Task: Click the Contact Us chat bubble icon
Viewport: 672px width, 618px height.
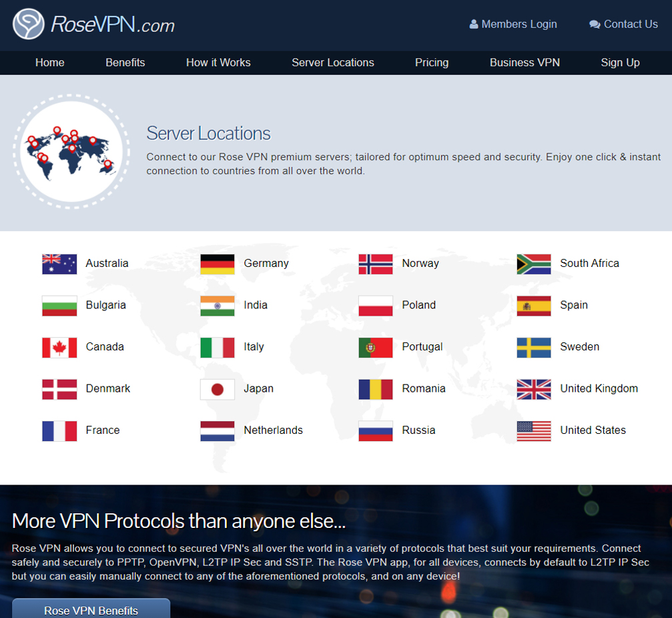Action: point(595,25)
